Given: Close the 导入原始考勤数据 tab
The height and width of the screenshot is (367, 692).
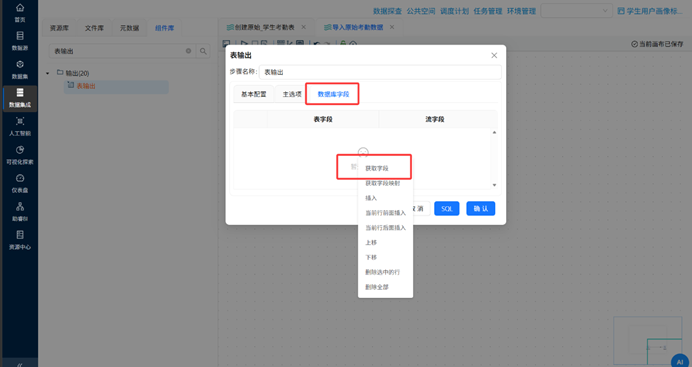Looking at the screenshot, I should pos(392,27).
